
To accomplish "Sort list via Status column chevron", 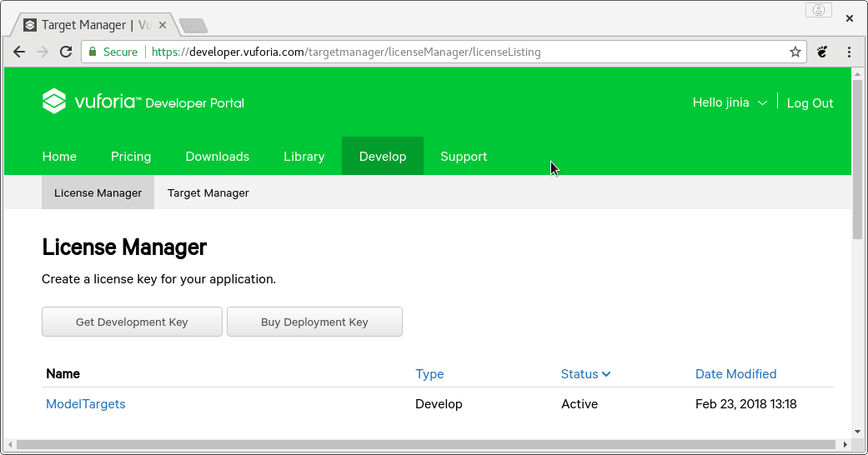I will pyautogui.click(x=606, y=374).
